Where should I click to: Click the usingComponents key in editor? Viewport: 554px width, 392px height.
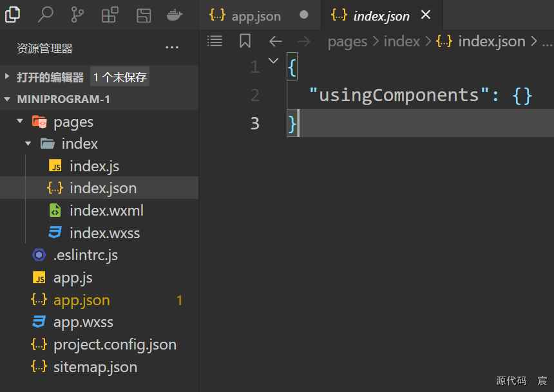tap(399, 95)
